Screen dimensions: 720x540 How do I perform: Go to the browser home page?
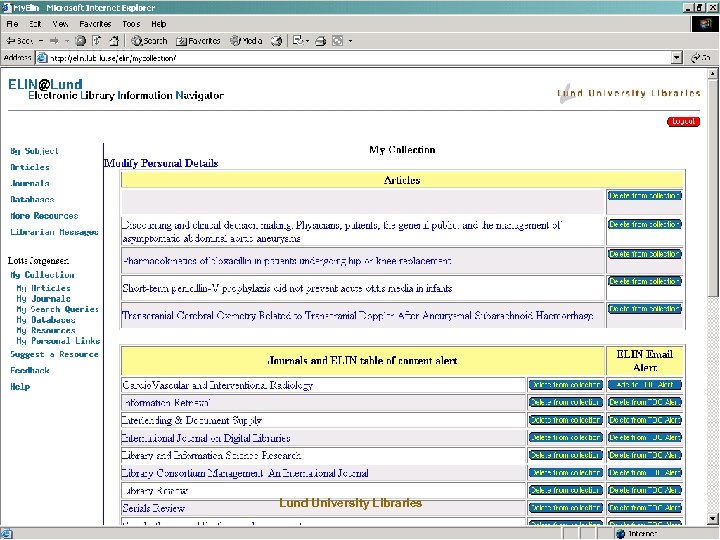113,41
